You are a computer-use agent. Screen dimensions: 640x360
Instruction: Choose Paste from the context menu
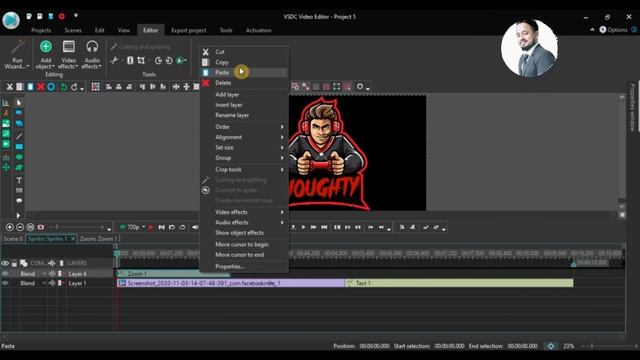click(244, 72)
